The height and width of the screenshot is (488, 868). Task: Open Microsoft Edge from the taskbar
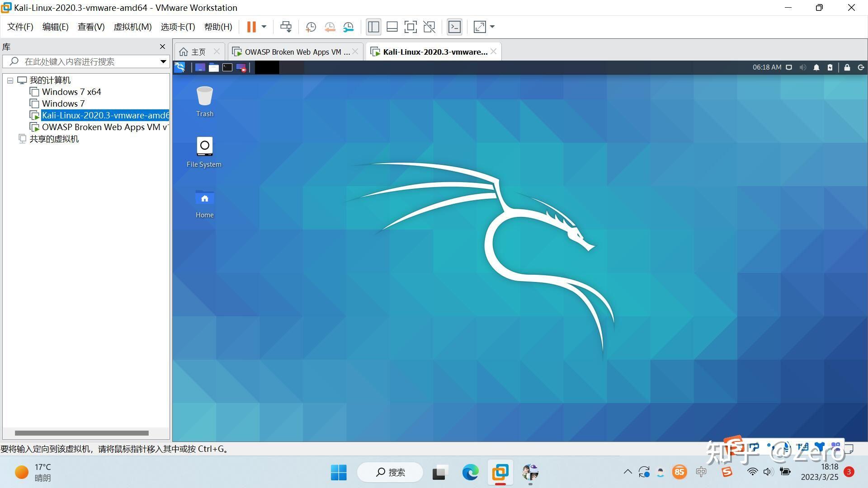coord(470,473)
